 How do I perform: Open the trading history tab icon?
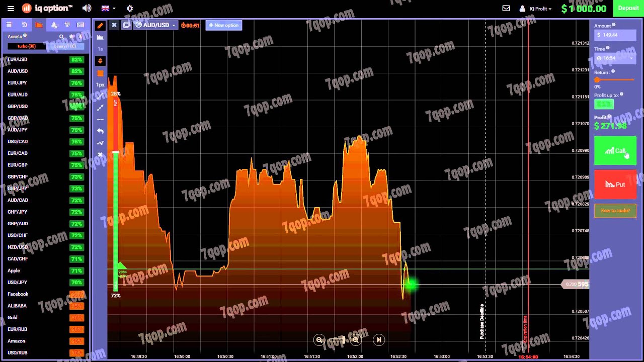click(x=24, y=25)
